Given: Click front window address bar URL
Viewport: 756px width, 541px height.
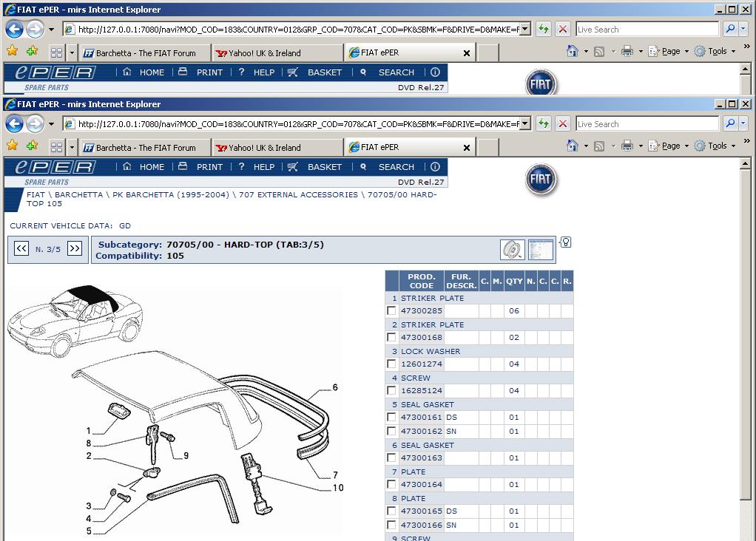Looking at the screenshot, I should click(298, 124).
